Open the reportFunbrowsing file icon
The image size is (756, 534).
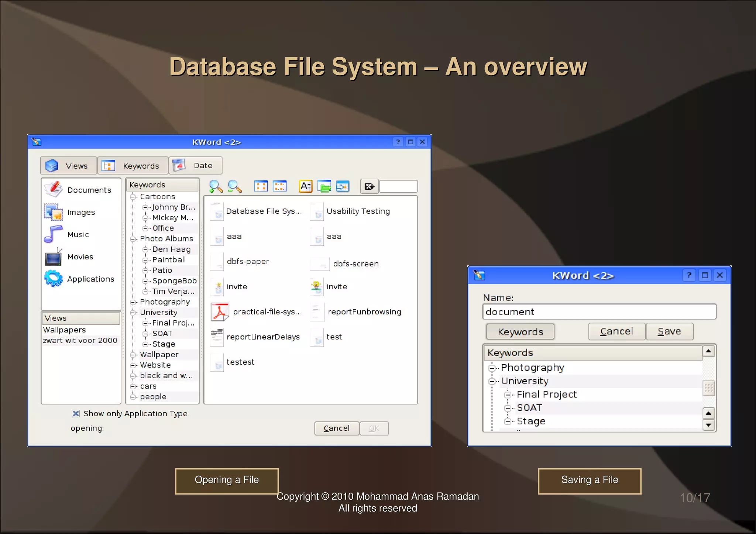[317, 312]
